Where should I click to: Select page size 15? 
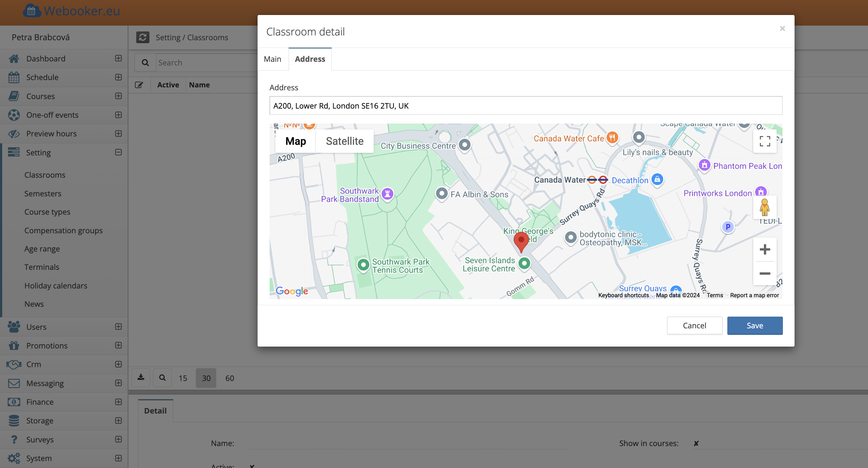coord(183,378)
